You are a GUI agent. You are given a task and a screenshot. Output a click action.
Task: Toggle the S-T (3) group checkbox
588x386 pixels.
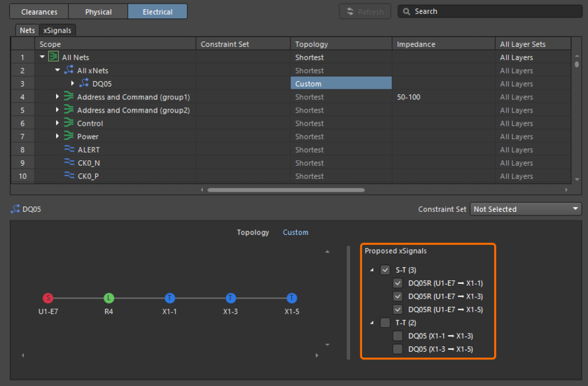click(x=385, y=270)
